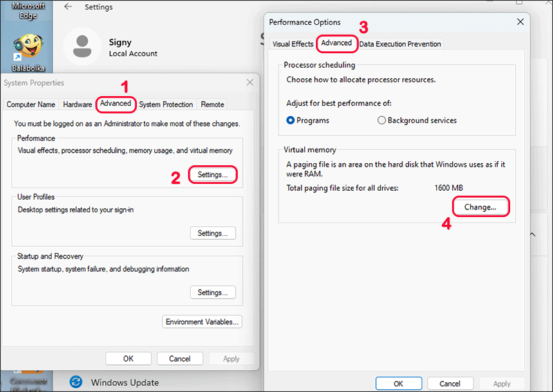The width and height of the screenshot is (553, 392).
Task: Open the Windows Update icon
Action: (x=77, y=382)
